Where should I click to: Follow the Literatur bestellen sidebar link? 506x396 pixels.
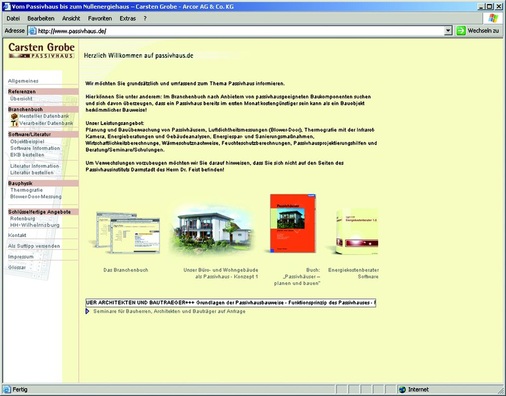click(32, 173)
